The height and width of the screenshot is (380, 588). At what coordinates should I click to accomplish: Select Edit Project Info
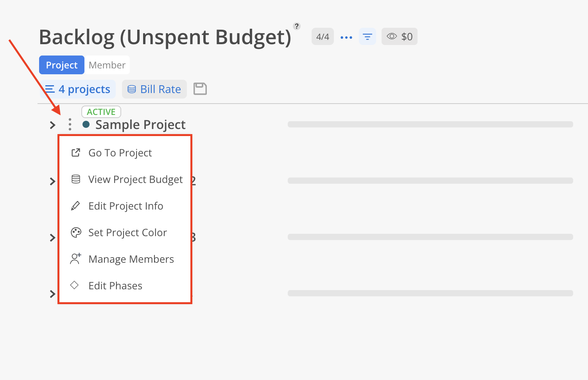tap(125, 206)
